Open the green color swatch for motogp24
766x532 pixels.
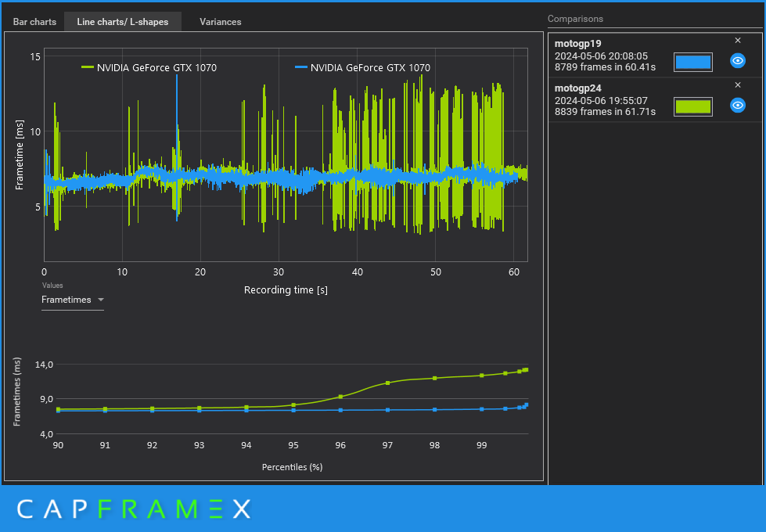pyautogui.click(x=692, y=106)
